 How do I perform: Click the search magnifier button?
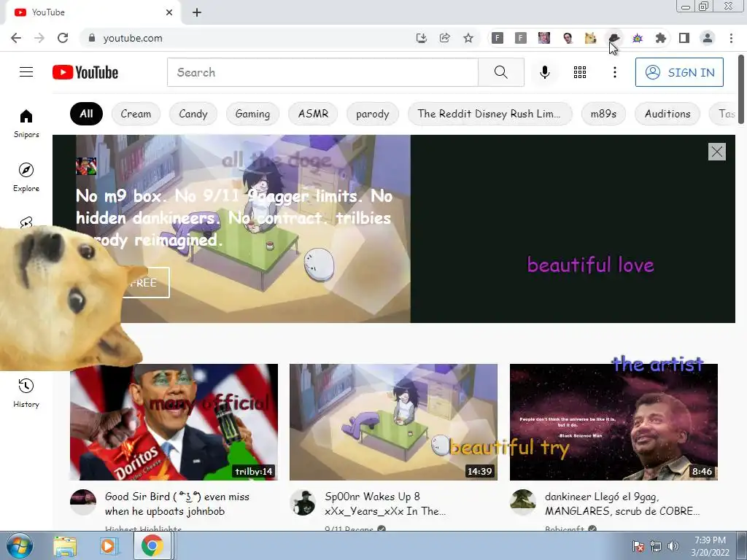coord(500,72)
